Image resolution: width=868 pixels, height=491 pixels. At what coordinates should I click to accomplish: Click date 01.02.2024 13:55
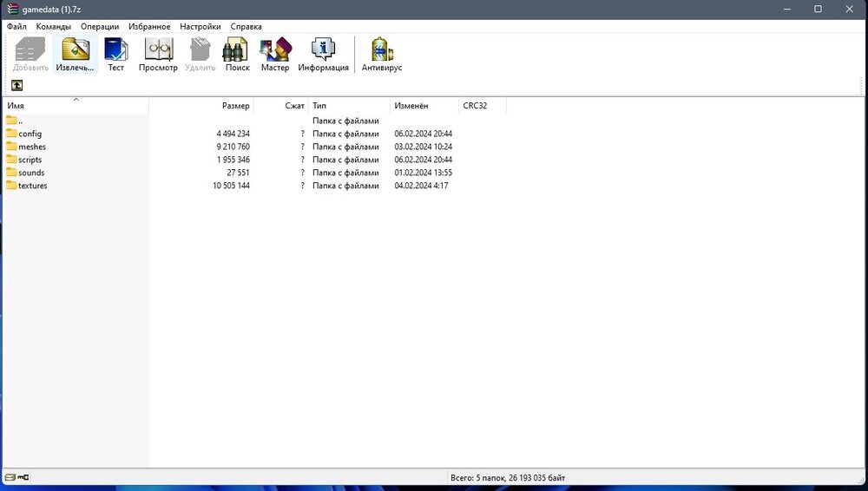pyautogui.click(x=424, y=173)
